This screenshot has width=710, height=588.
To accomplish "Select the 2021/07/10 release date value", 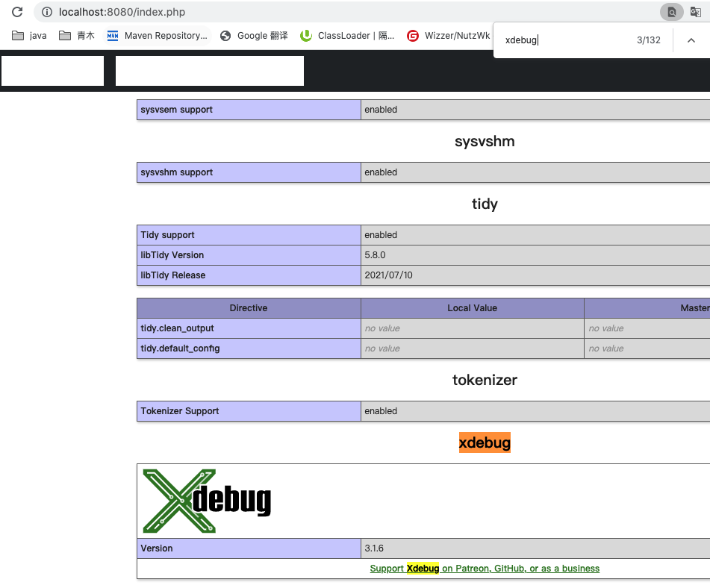I will click(388, 275).
